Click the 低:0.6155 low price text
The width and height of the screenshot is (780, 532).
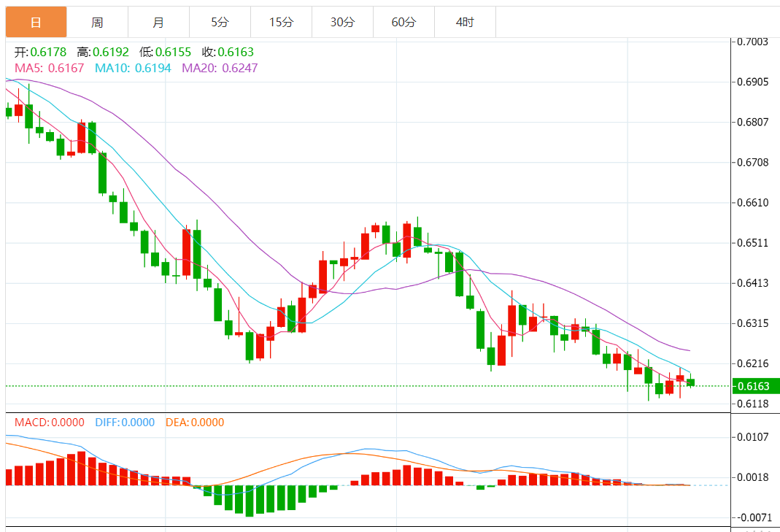(x=165, y=52)
